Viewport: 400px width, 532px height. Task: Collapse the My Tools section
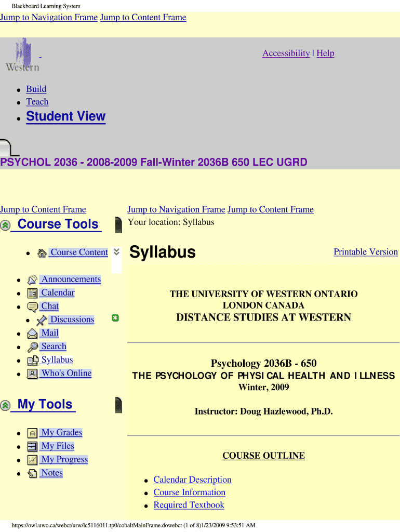pos(6,405)
